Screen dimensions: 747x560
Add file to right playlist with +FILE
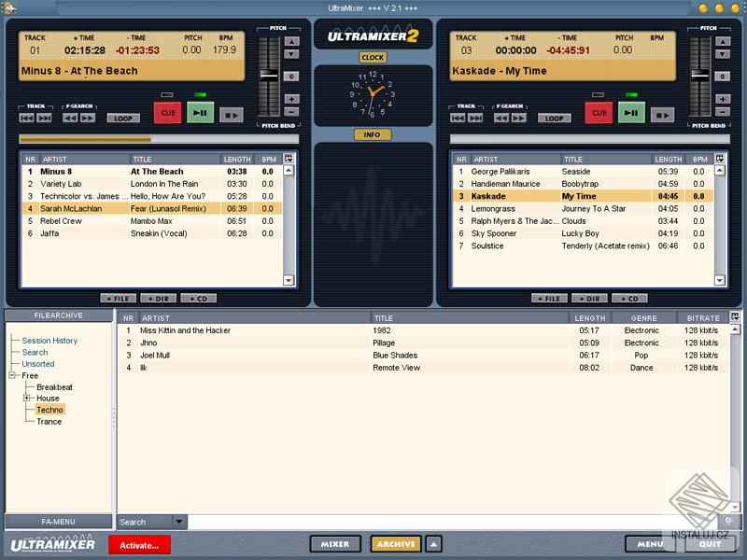549,299
